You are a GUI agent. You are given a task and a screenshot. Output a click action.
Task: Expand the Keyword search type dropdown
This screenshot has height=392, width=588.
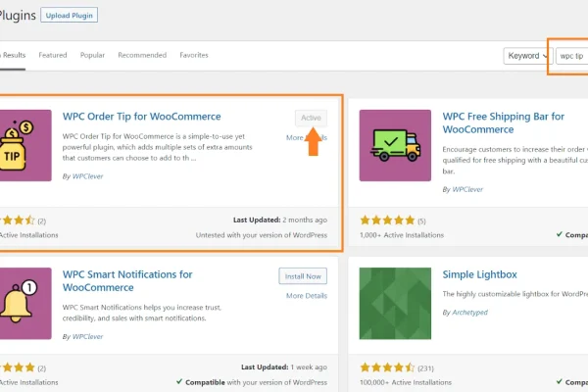click(x=527, y=56)
